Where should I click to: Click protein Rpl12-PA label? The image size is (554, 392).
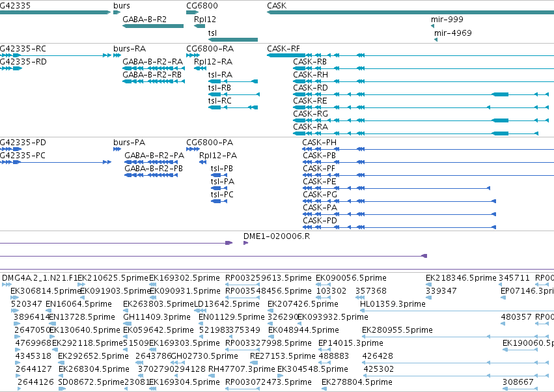[218, 156]
